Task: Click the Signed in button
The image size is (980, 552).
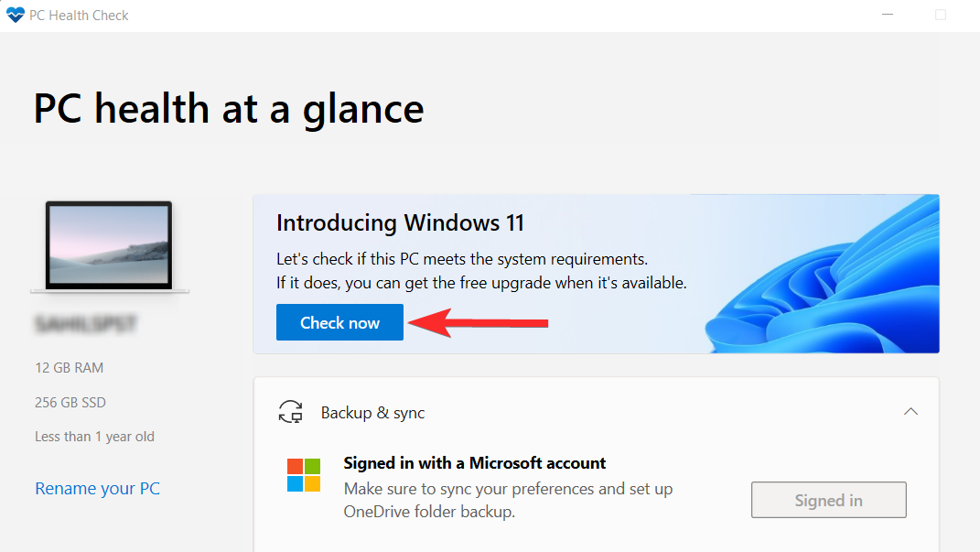Action: 828,500
